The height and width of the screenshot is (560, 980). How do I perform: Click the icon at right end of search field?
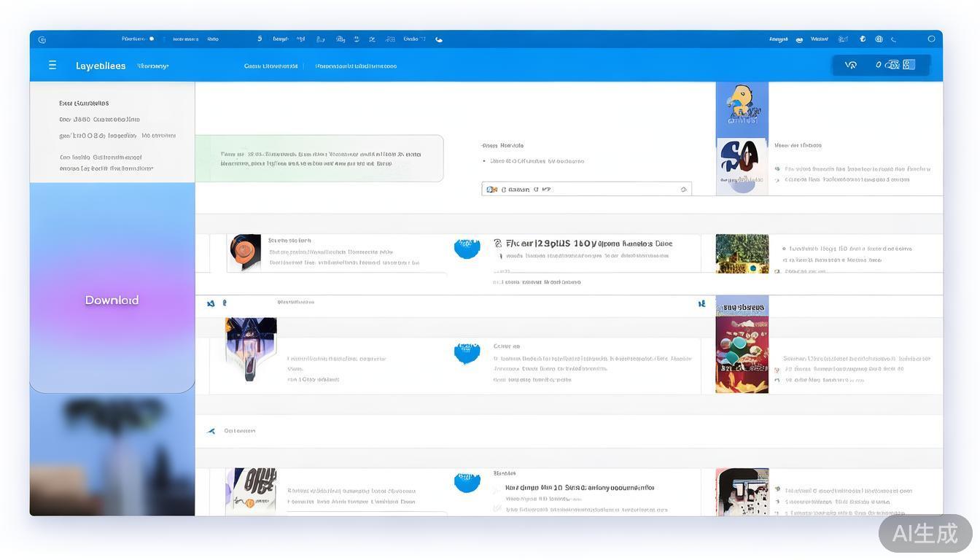pos(683,190)
